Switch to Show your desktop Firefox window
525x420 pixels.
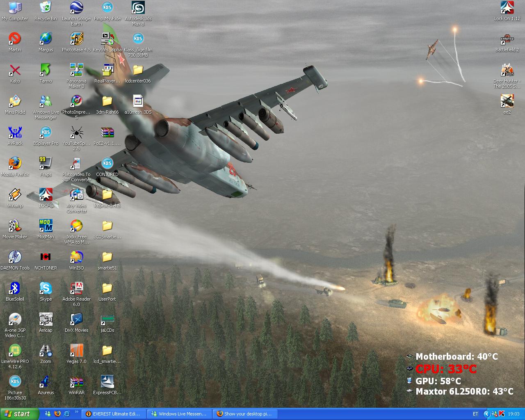245,414
